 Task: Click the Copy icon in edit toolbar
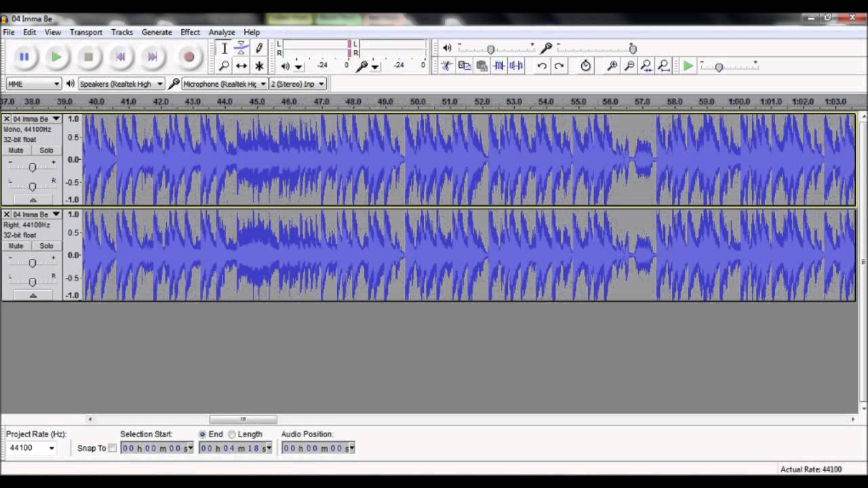[x=465, y=66]
